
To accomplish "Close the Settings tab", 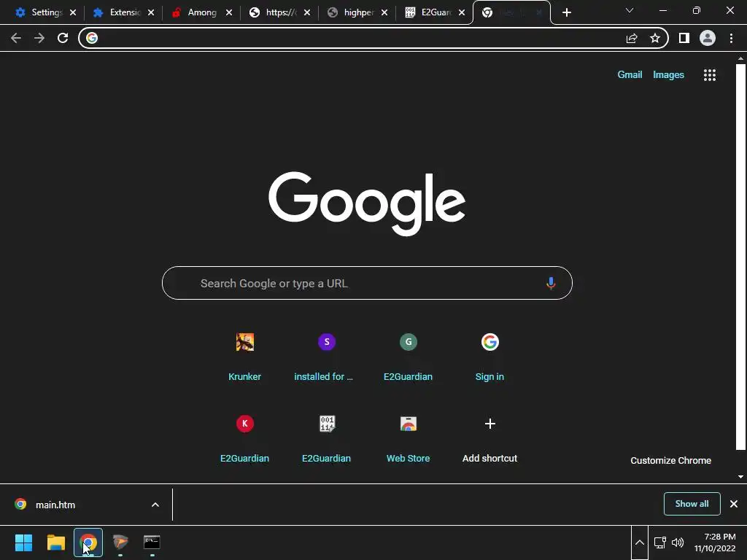I will click(x=73, y=13).
